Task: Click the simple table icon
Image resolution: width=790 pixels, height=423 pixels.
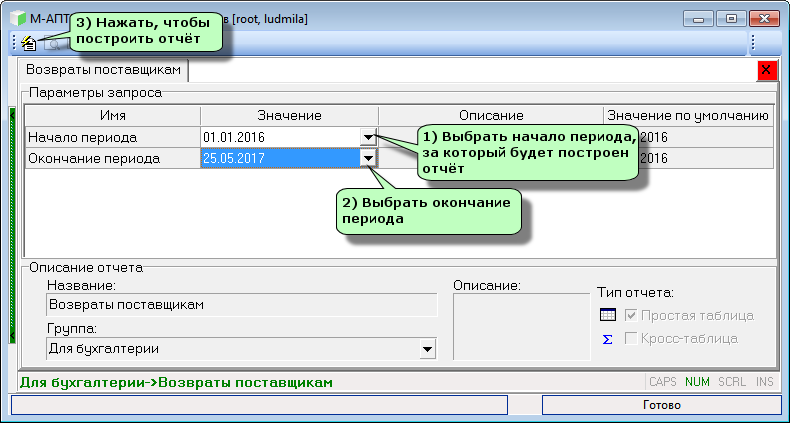Action: coord(608,315)
